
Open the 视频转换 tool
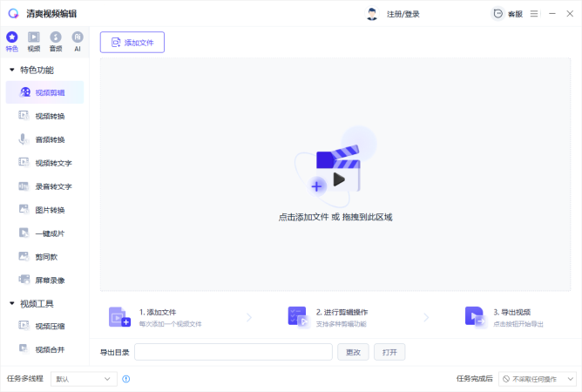tap(45, 116)
